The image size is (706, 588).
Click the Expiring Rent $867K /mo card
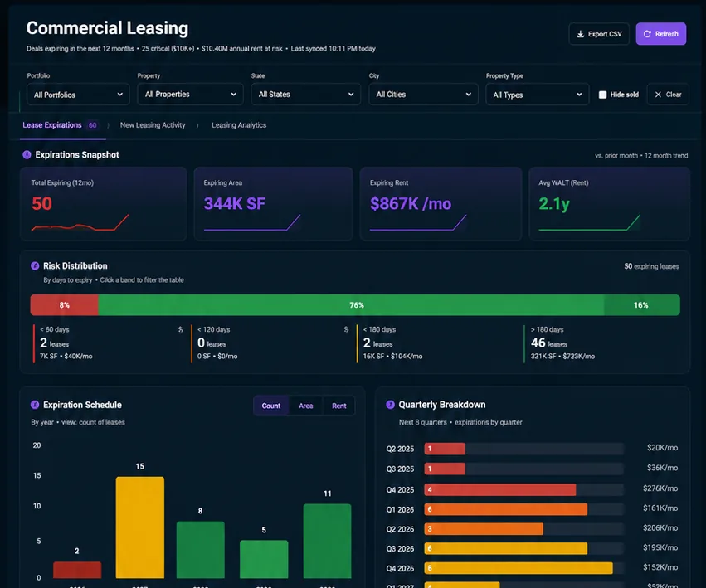441,204
